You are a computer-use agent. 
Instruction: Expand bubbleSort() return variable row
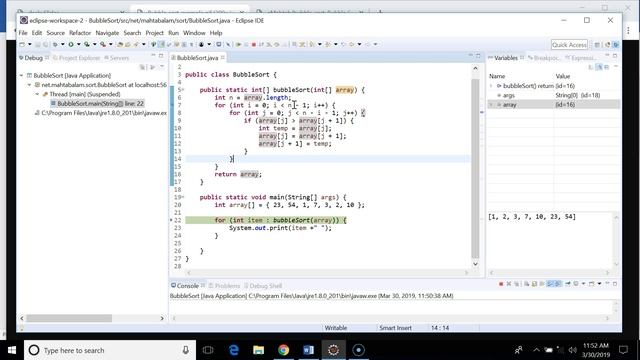[491, 86]
